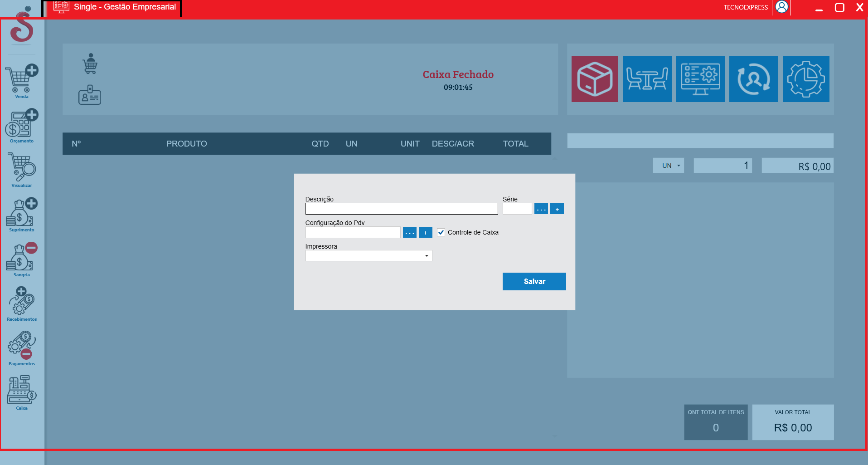
Task: Click the Sangria sidebar icon
Action: coord(21,258)
